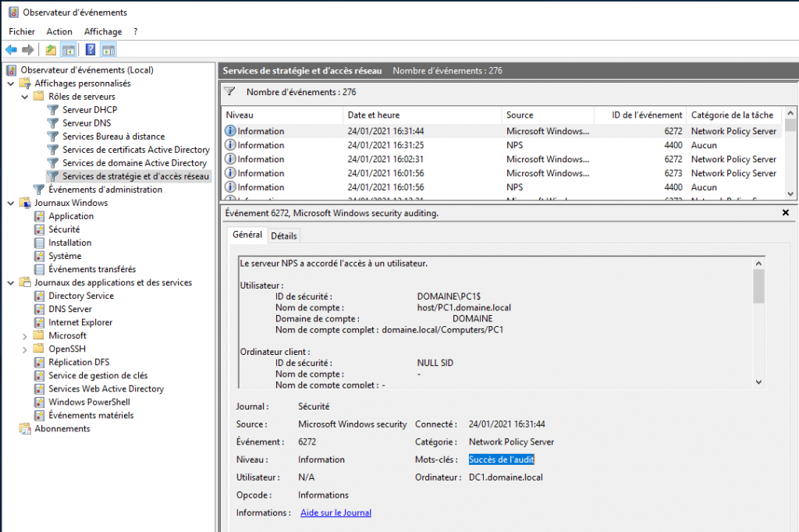Select the NPS event dated 24/01/2021 16:01:56

[503, 187]
